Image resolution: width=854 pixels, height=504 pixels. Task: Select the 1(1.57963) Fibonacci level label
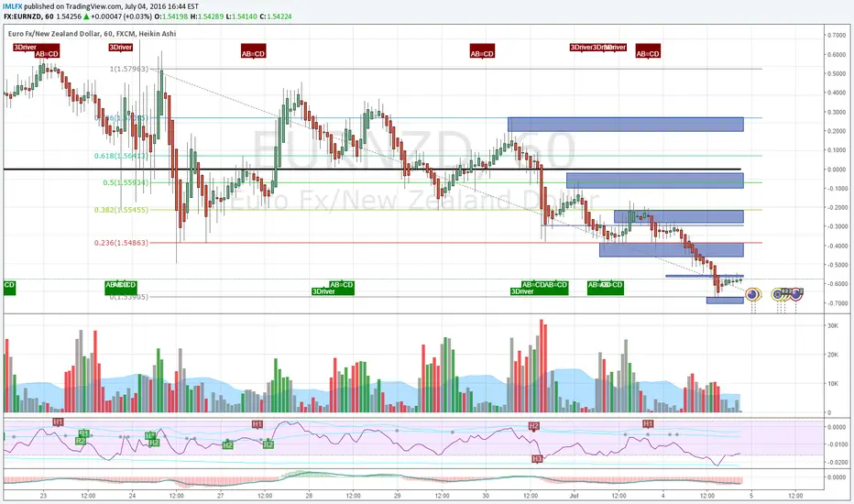[x=129, y=70]
